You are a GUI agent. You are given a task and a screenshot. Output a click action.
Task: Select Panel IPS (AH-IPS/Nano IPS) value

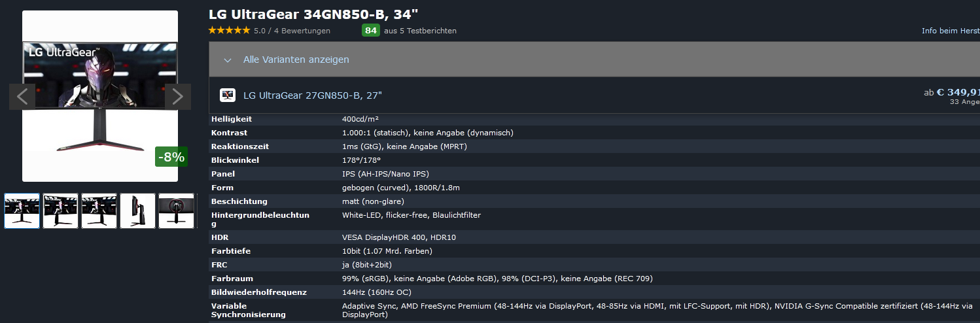[x=385, y=174]
